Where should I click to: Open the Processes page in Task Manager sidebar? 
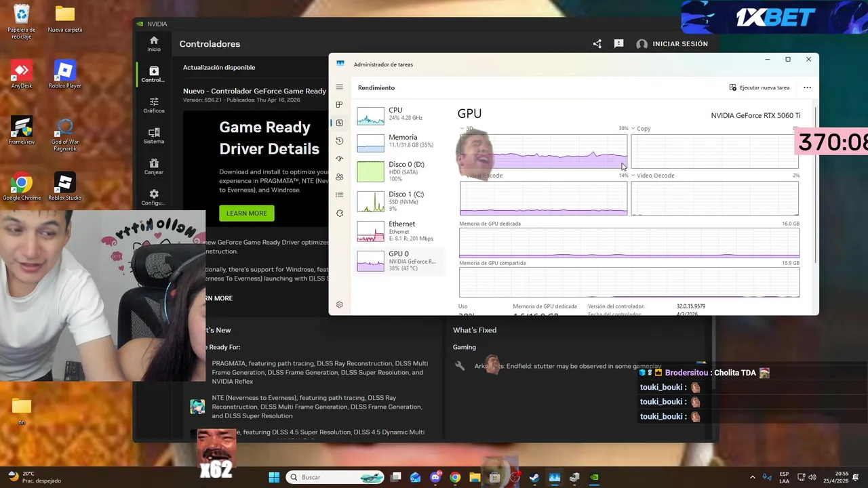(x=340, y=104)
